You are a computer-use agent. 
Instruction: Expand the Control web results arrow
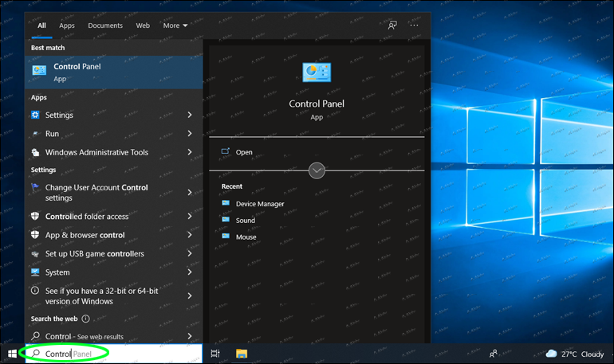190,336
